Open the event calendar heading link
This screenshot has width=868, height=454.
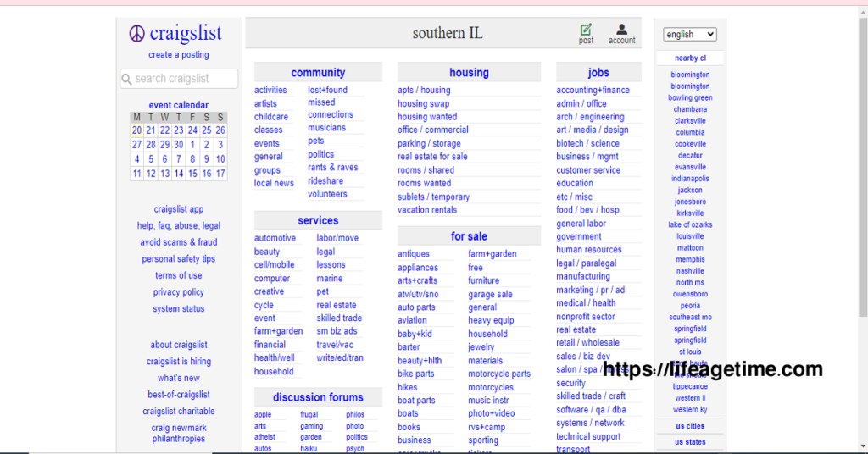pyautogui.click(x=179, y=105)
